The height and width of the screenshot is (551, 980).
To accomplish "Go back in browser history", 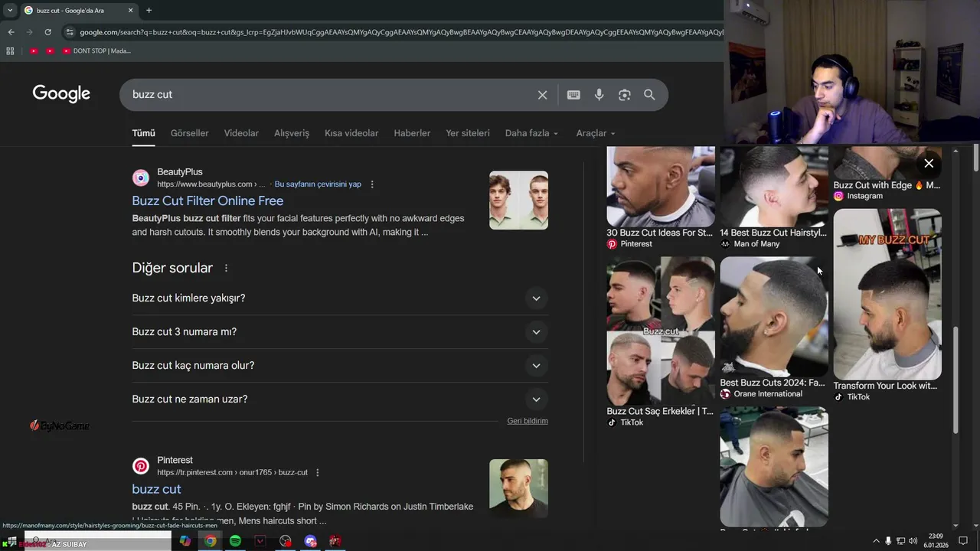I will (11, 32).
